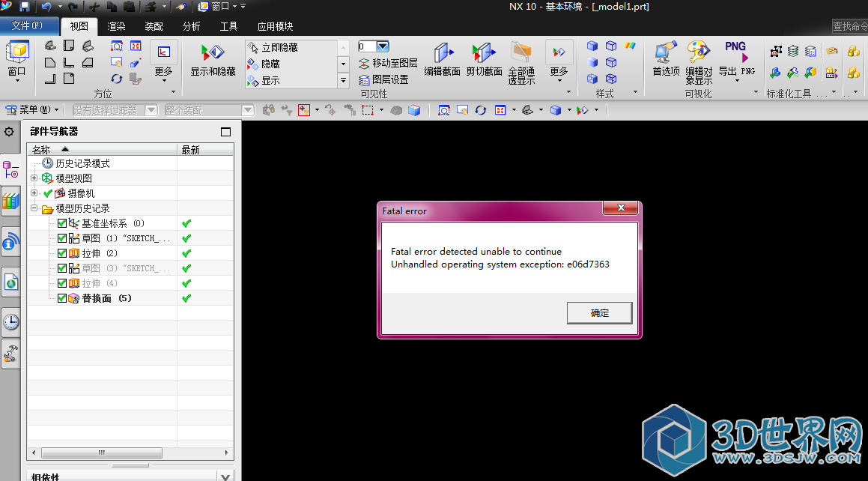Click the Edit Section icon
The image size is (868, 481).
pos(442,61)
